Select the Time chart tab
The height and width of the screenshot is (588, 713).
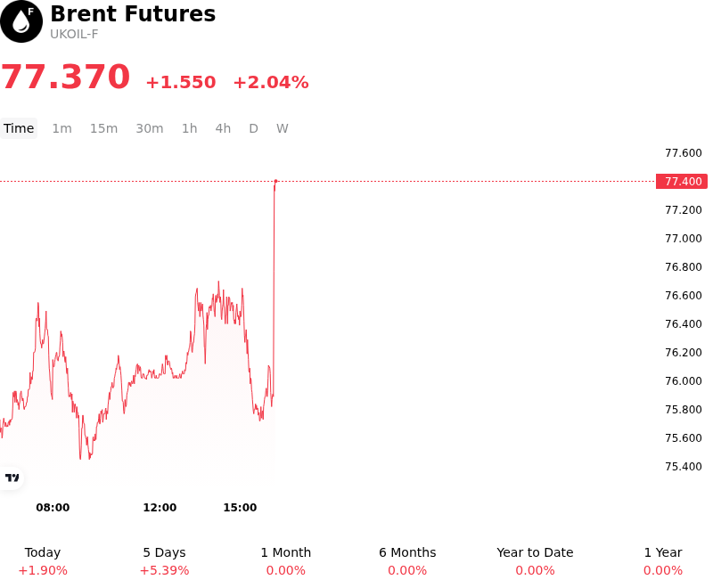pos(19,128)
